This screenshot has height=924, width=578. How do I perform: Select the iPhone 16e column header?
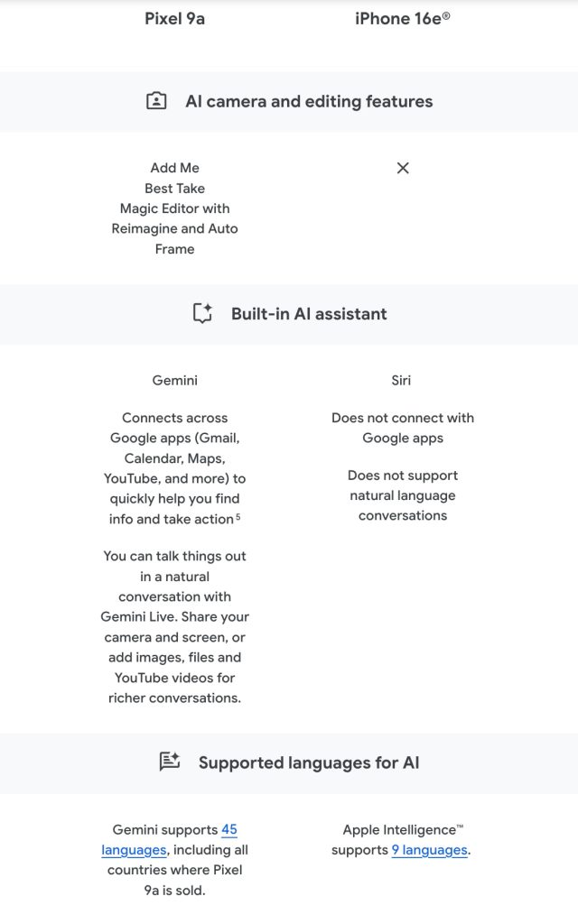(x=402, y=18)
